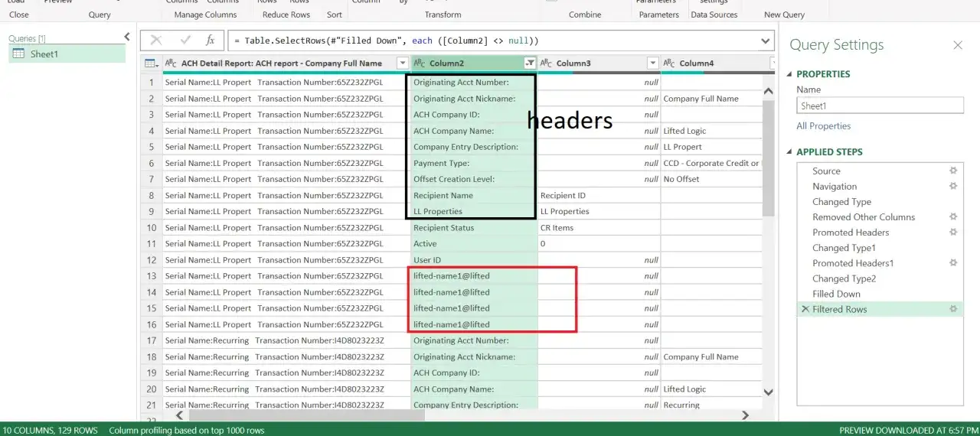Viewport: 980px width, 436px height.
Task: Collapse the APPLIED STEPS section
Action: [791, 152]
